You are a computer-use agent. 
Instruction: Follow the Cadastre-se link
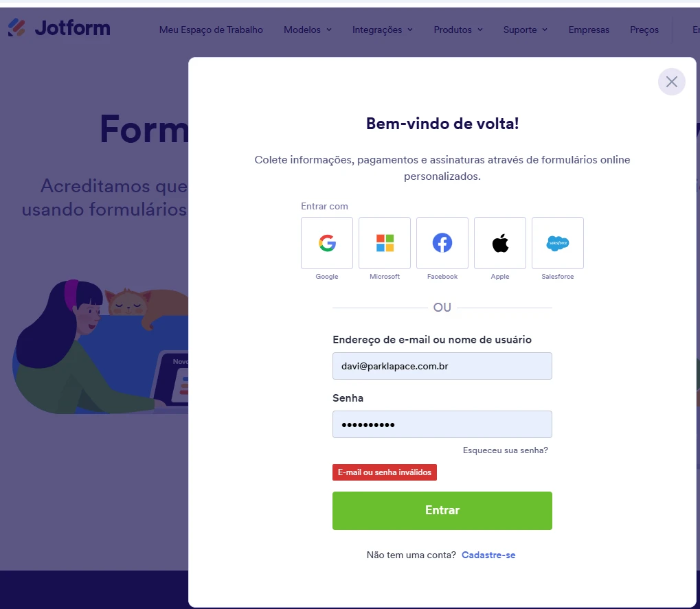coord(488,555)
